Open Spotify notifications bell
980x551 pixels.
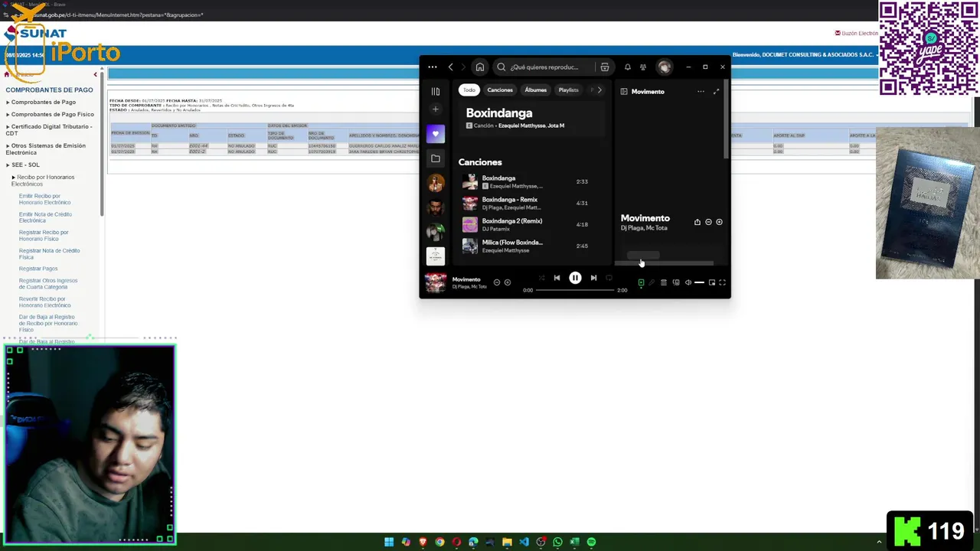click(x=628, y=67)
